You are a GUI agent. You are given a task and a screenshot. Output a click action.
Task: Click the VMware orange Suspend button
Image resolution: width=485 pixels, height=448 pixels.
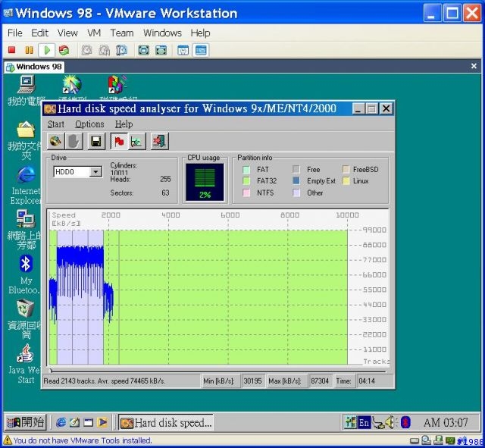[29, 50]
